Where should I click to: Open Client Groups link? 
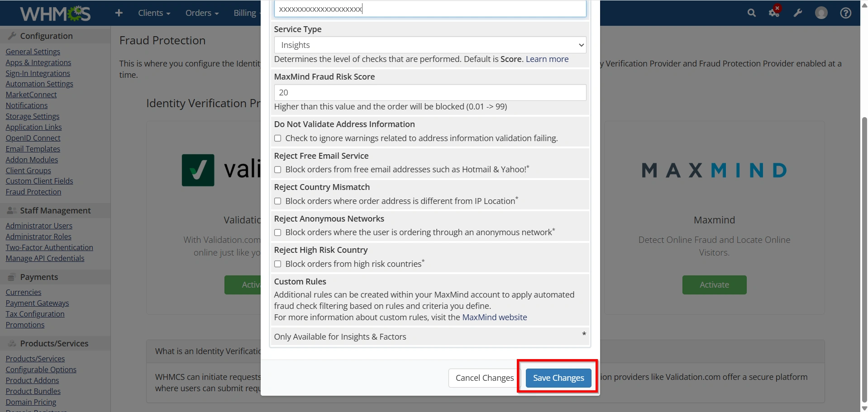[x=29, y=170]
